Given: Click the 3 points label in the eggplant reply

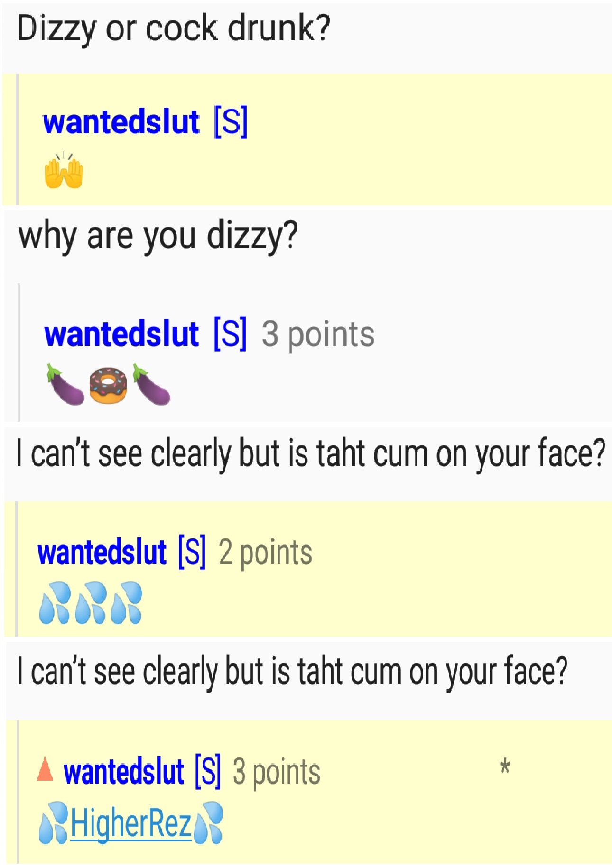Looking at the screenshot, I should coord(318,335).
